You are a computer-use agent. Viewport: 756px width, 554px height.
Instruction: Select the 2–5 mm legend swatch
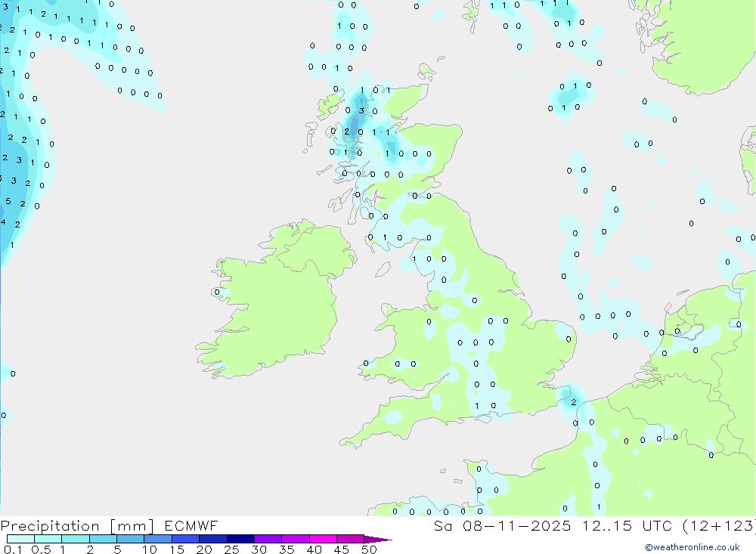coord(103,539)
